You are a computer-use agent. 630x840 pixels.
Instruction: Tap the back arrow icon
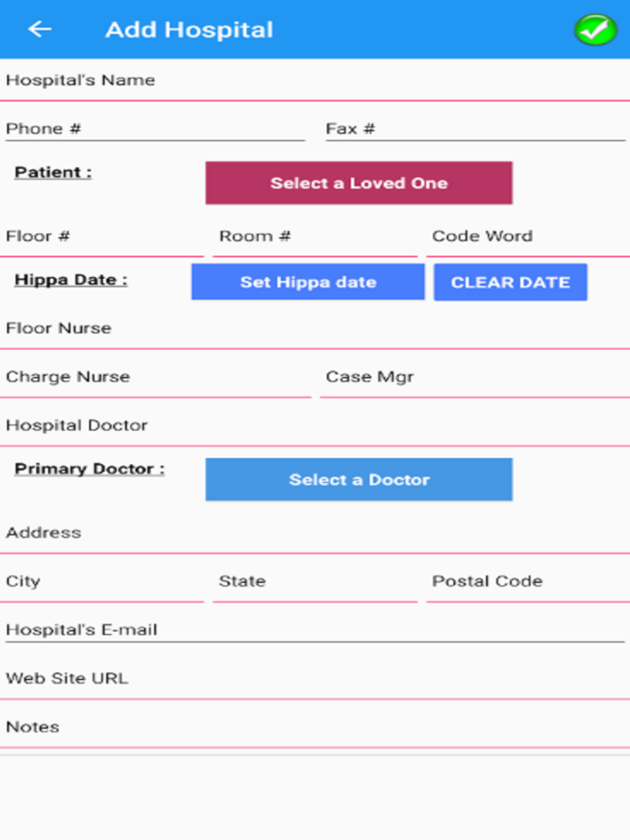pos(40,30)
